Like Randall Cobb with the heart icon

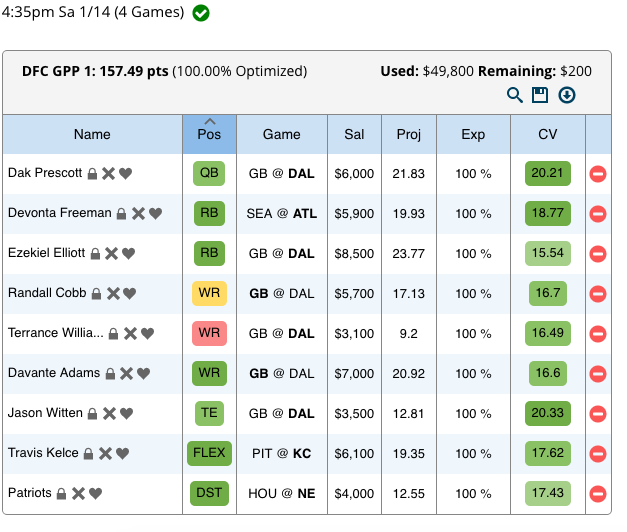coord(130,294)
